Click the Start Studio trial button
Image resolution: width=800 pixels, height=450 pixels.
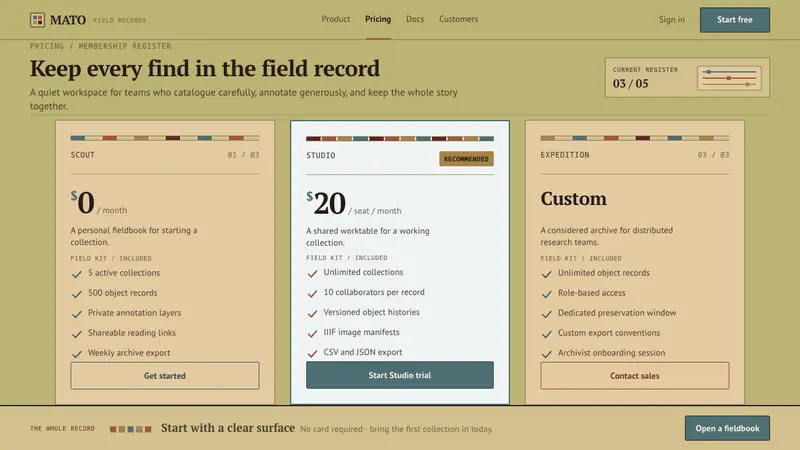[400, 375]
